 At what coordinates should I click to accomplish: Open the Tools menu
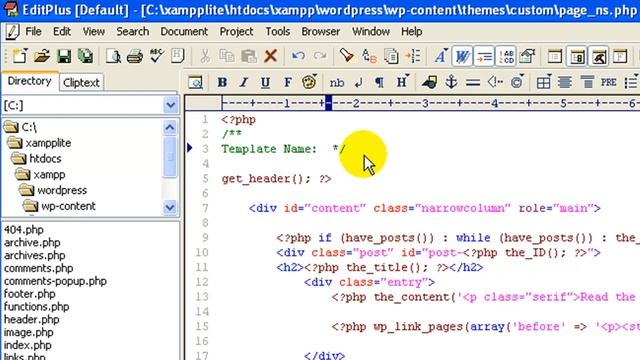pyautogui.click(x=278, y=31)
